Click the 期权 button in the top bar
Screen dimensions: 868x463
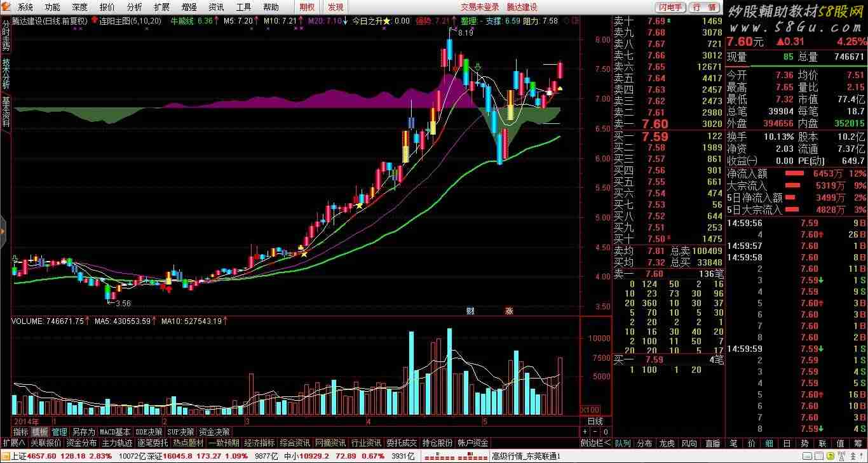[x=307, y=7]
